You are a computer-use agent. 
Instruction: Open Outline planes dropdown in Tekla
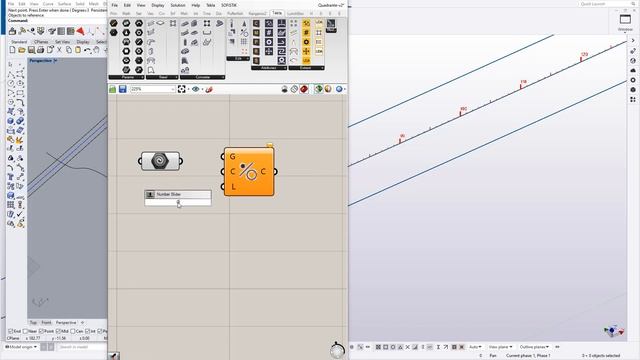coord(534,347)
